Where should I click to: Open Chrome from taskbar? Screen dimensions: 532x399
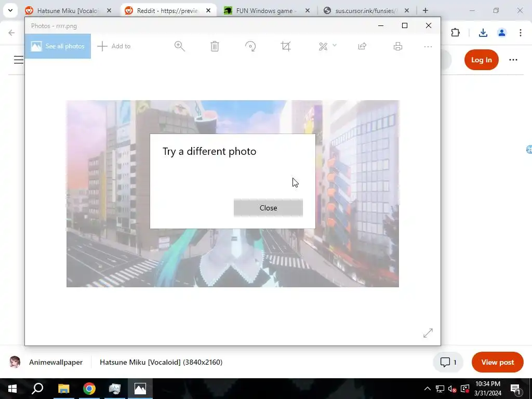coord(89,389)
